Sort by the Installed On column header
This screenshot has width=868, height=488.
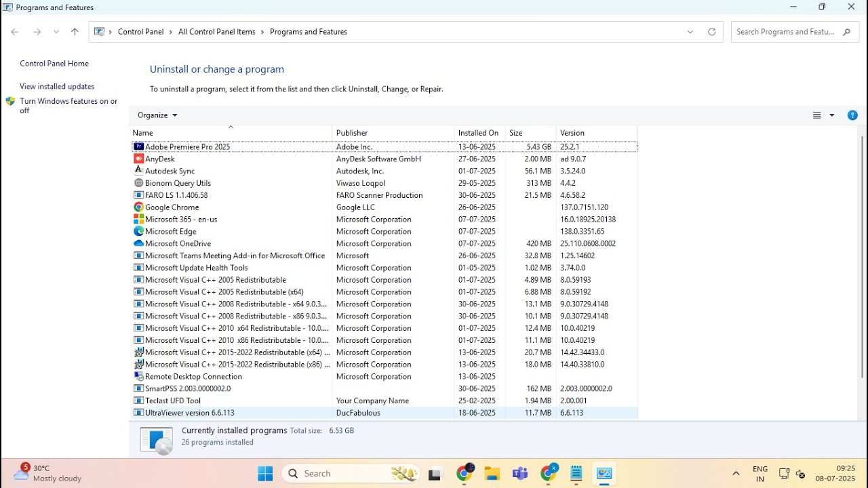480,133
